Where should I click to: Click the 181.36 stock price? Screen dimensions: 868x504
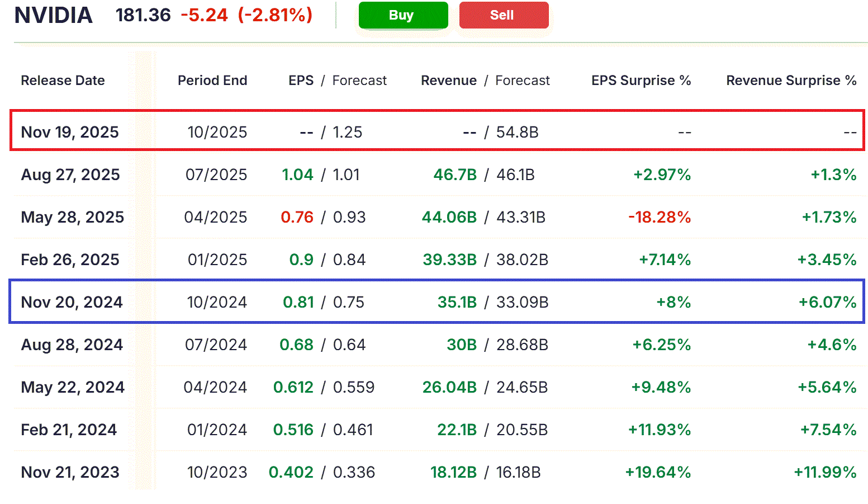point(143,15)
